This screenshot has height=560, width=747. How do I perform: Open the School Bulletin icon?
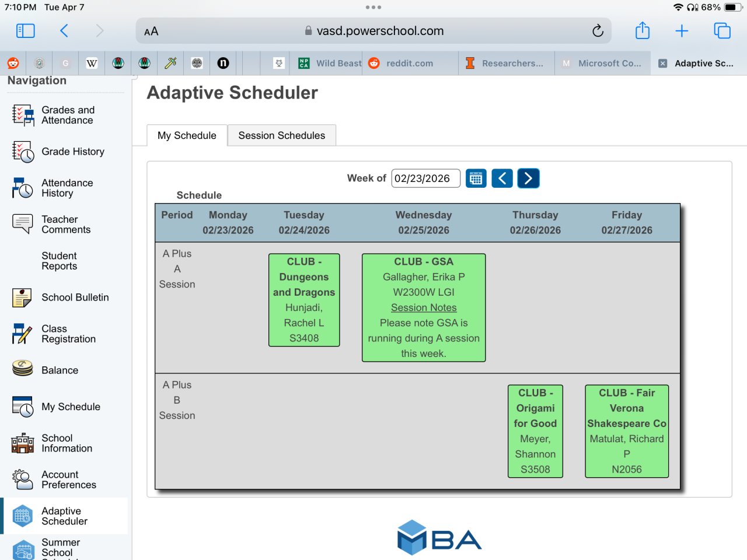click(x=23, y=297)
